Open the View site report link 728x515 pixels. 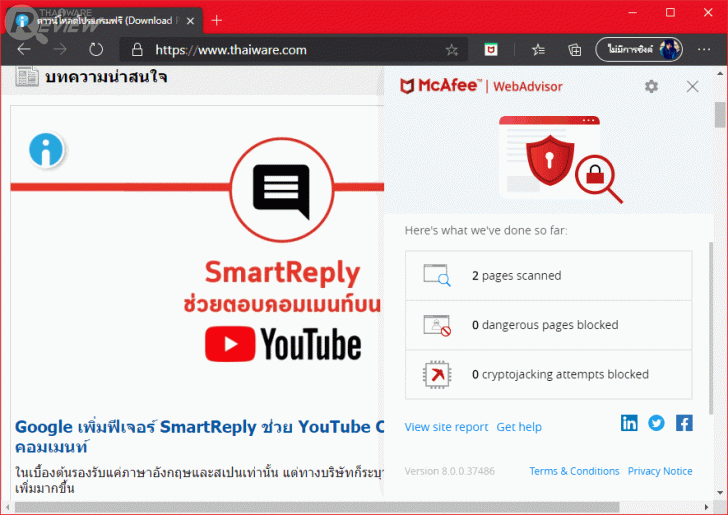pos(446,427)
